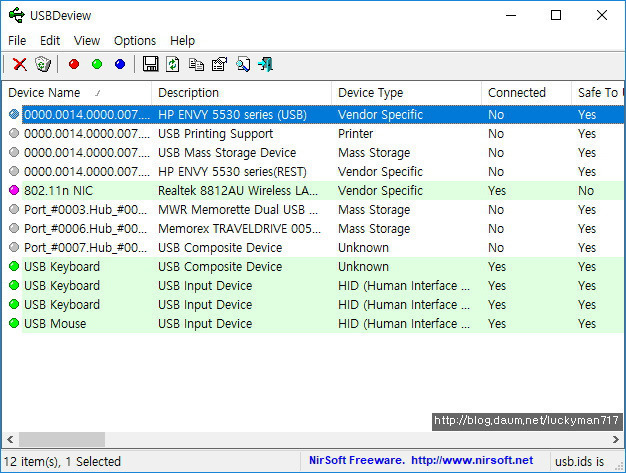Click the copy selected items icon

click(196, 64)
